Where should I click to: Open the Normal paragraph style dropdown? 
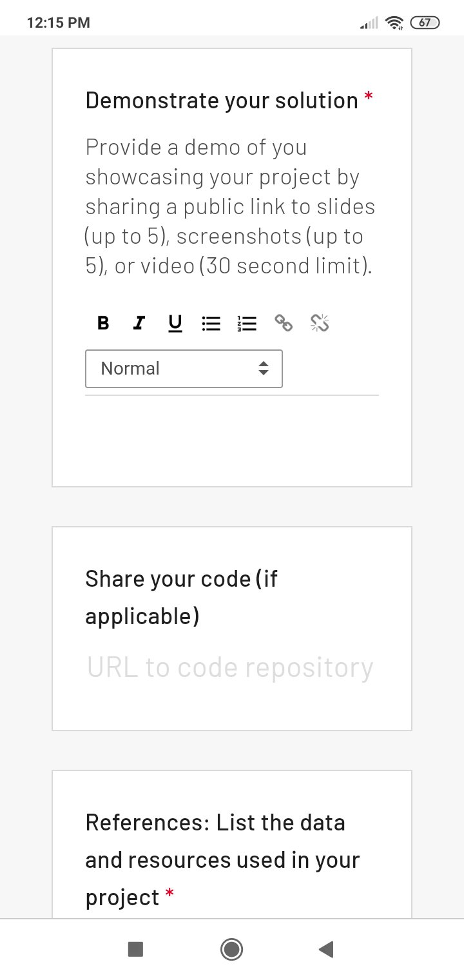coord(184,369)
